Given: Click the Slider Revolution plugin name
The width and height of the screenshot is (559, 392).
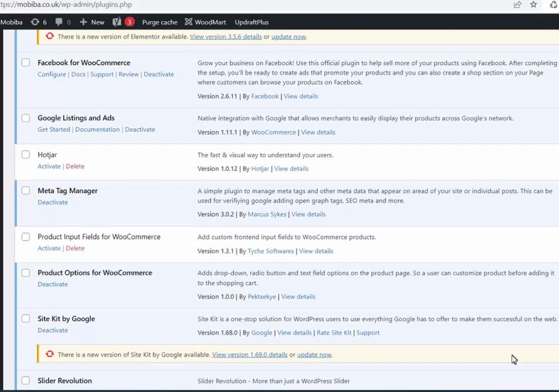Looking at the screenshot, I should tap(64, 381).
